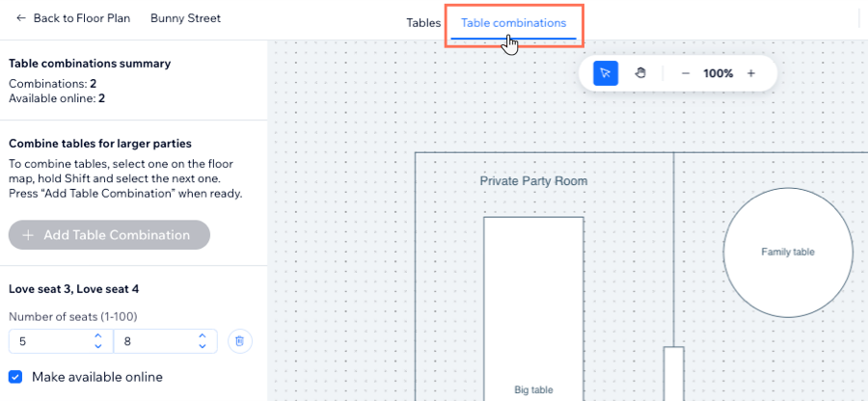
Task: Uncheck Make available online checkbox
Action: point(15,377)
